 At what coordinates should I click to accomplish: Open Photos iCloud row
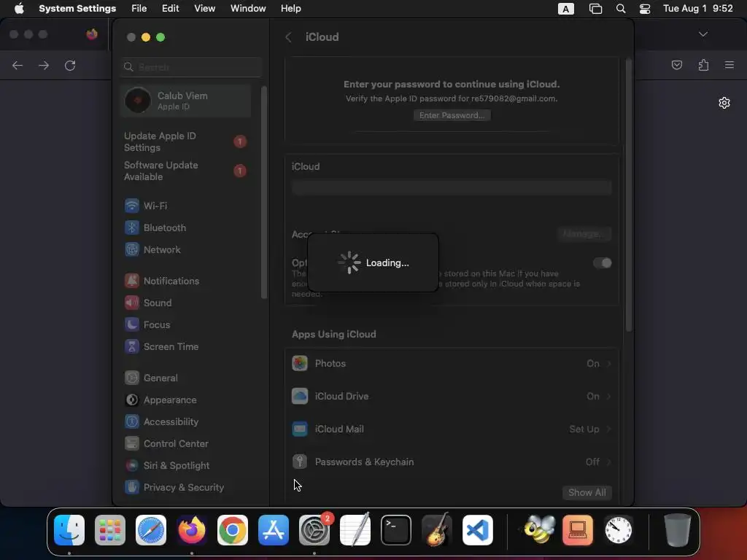pos(452,363)
